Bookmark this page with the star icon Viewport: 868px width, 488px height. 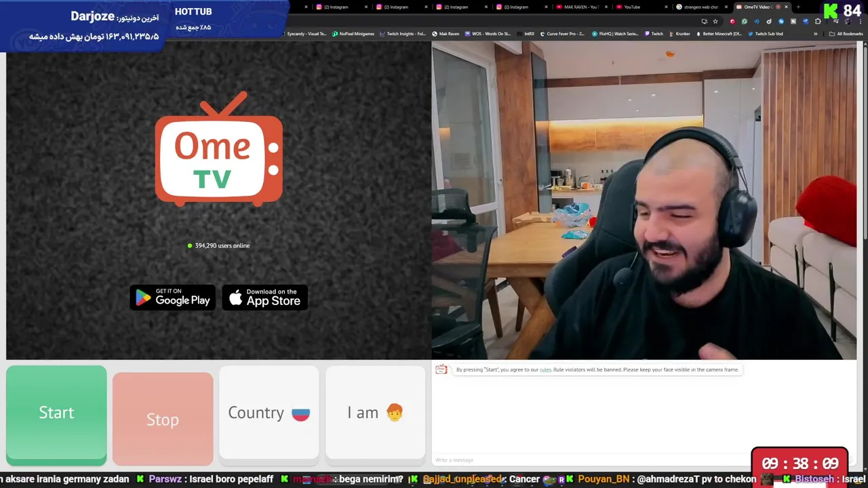(715, 21)
